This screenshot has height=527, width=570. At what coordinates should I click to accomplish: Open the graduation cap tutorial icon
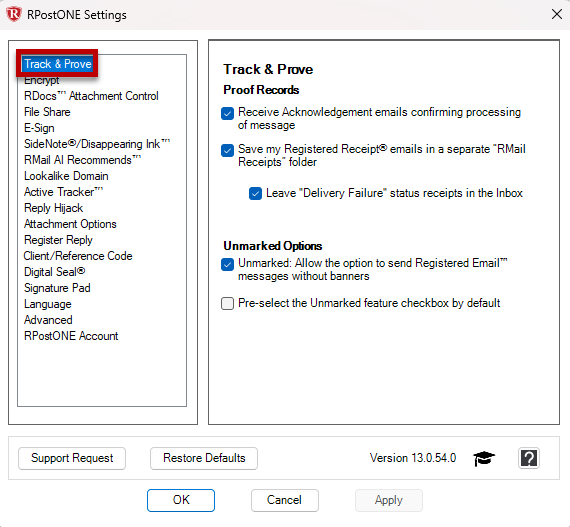pos(484,458)
